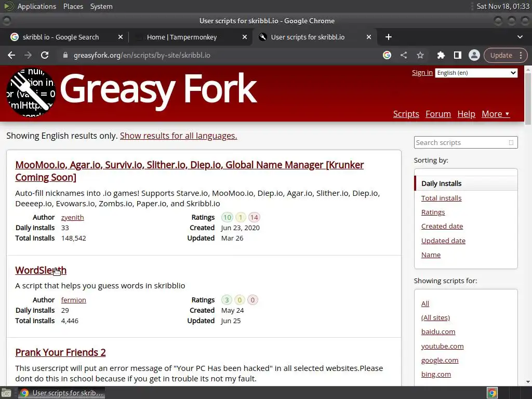Image resolution: width=532 pixels, height=399 pixels.
Task: Open the tab search chevron
Action: (520, 37)
